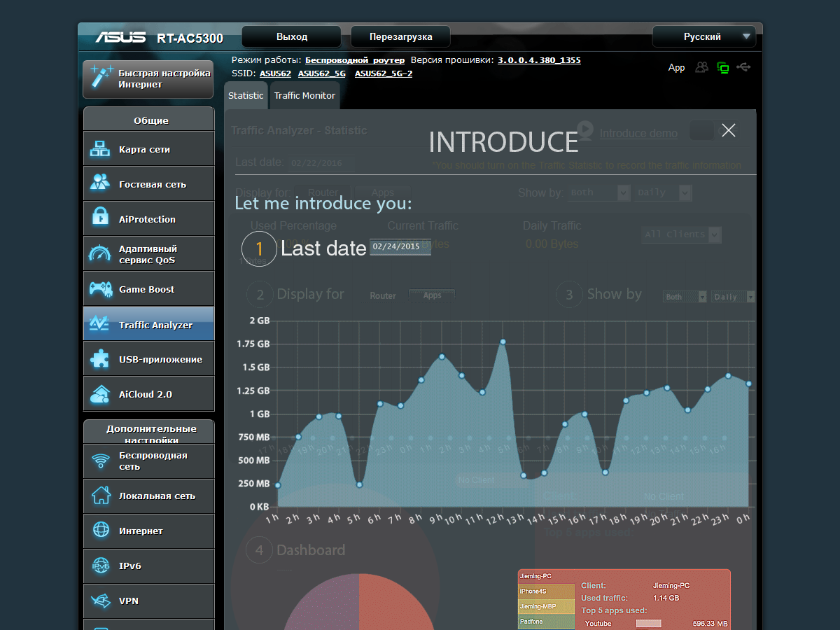Open Гостевая сеть guest network icon
840x630 pixels.
coord(100,184)
